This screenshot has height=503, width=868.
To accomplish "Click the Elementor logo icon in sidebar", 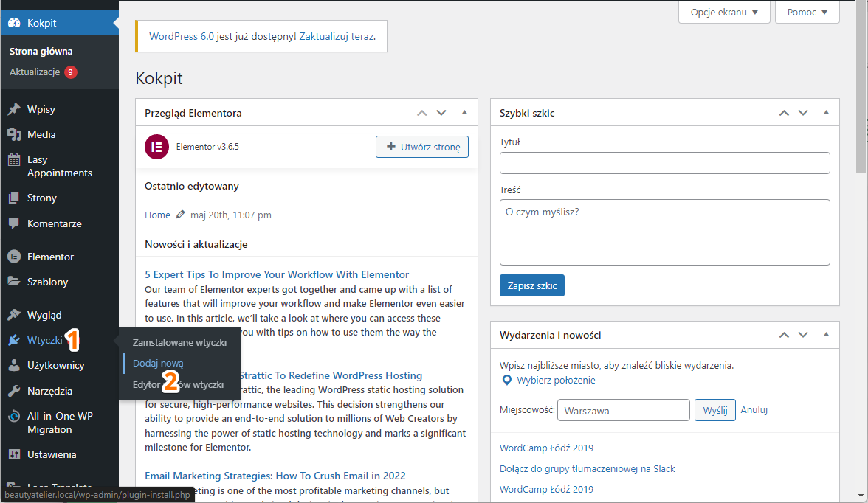I will tap(14, 257).
